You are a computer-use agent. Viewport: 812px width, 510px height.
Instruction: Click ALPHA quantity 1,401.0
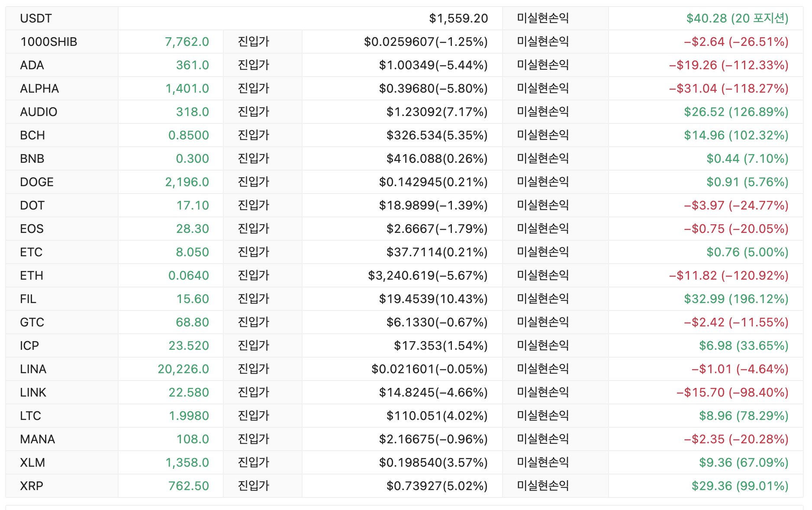pyautogui.click(x=187, y=88)
